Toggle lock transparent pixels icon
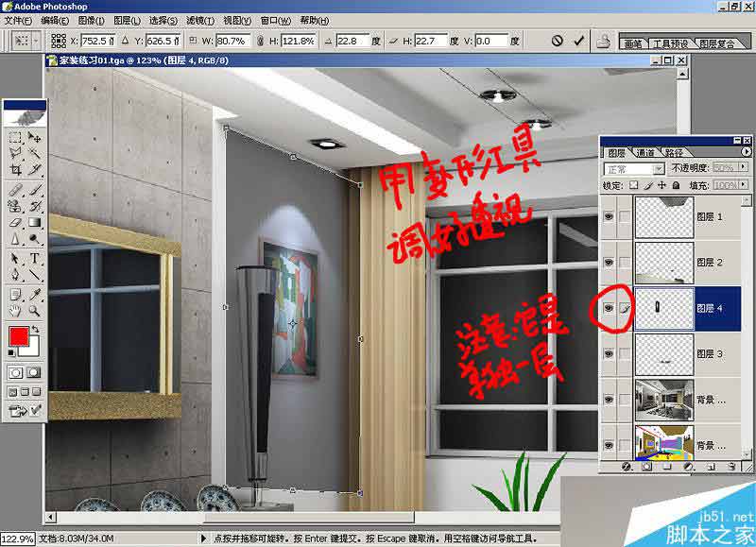Screen dimensions: 756x547 (x=634, y=185)
